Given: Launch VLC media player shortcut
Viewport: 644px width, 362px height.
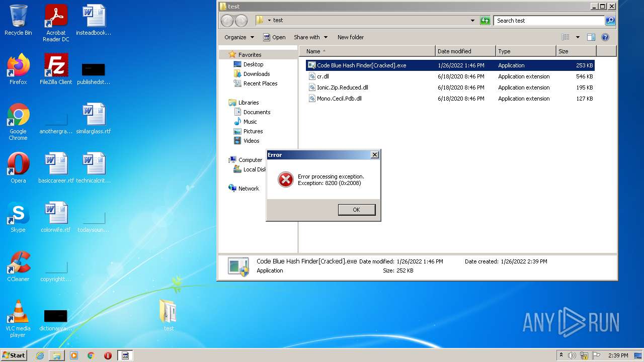Looking at the screenshot, I should 18,319.
